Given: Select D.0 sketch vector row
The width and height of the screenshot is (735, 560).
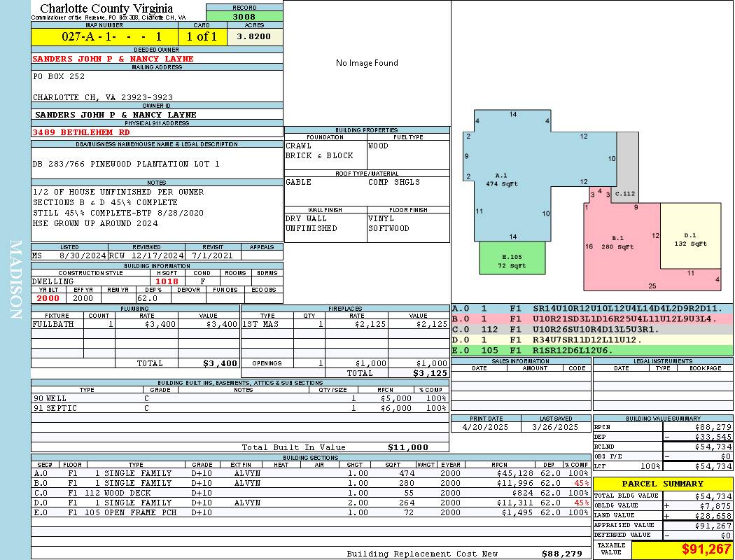Looking at the screenshot, I should 592,339.
